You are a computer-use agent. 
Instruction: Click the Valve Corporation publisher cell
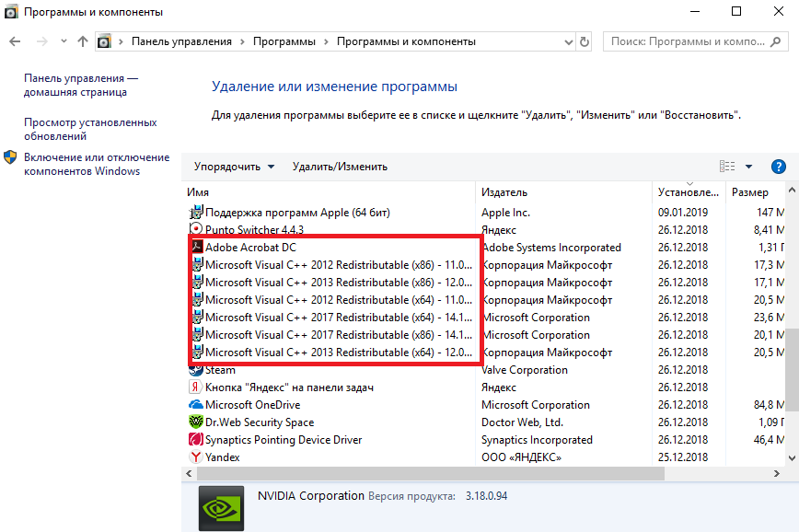coord(525,370)
